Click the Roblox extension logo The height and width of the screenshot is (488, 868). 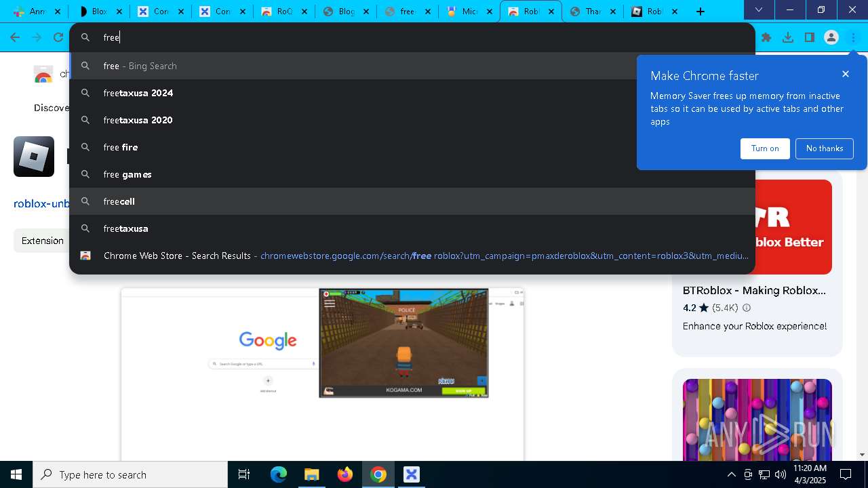34,157
